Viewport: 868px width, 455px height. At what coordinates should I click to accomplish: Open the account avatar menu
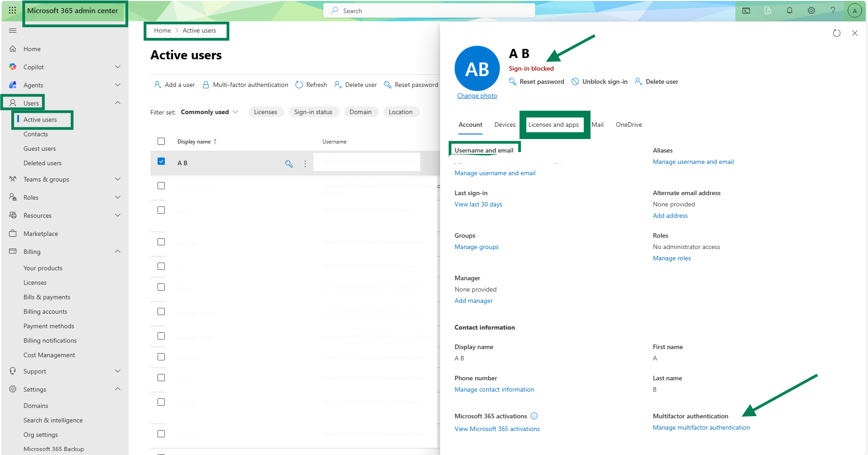[x=854, y=11]
